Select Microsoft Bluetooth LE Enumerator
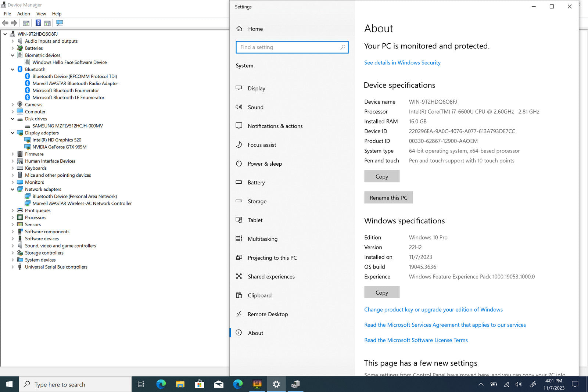The width and height of the screenshot is (588, 392). pyautogui.click(x=68, y=98)
